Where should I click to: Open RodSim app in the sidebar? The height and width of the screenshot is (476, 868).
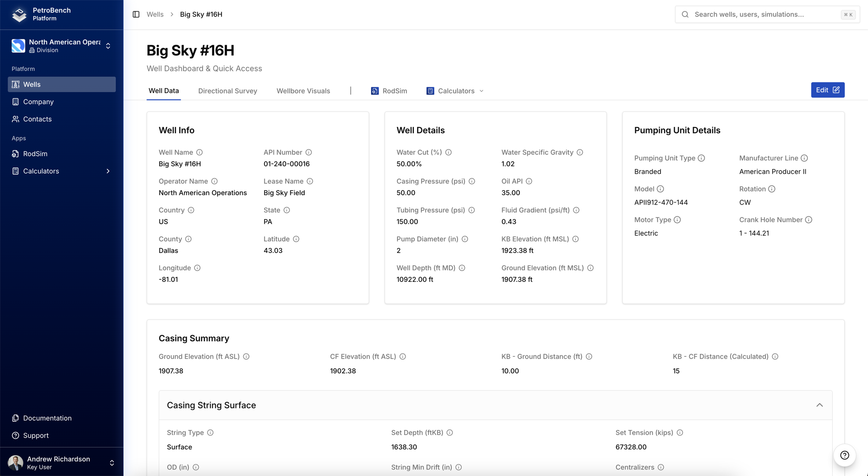pos(61,154)
